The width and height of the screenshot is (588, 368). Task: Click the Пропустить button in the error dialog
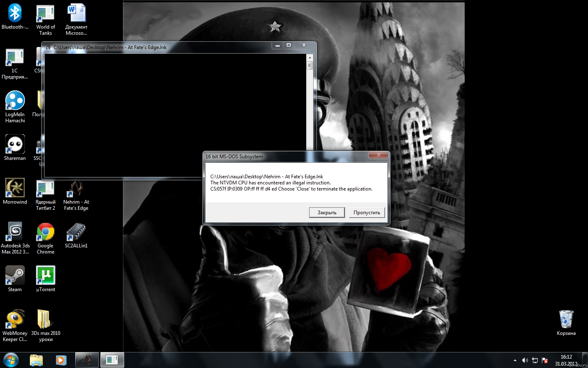[x=367, y=213]
